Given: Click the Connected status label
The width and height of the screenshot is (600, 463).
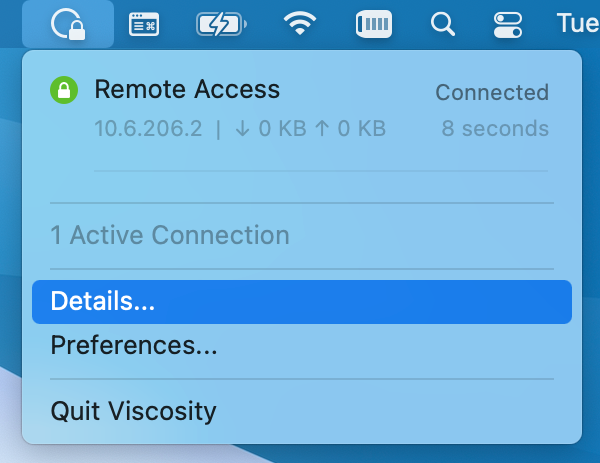Looking at the screenshot, I should (x=492, y=93).
